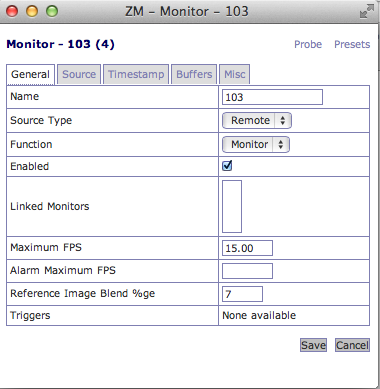Select the General tab
380x389 pixels.
pyautogui.click(x=30, y=75)
